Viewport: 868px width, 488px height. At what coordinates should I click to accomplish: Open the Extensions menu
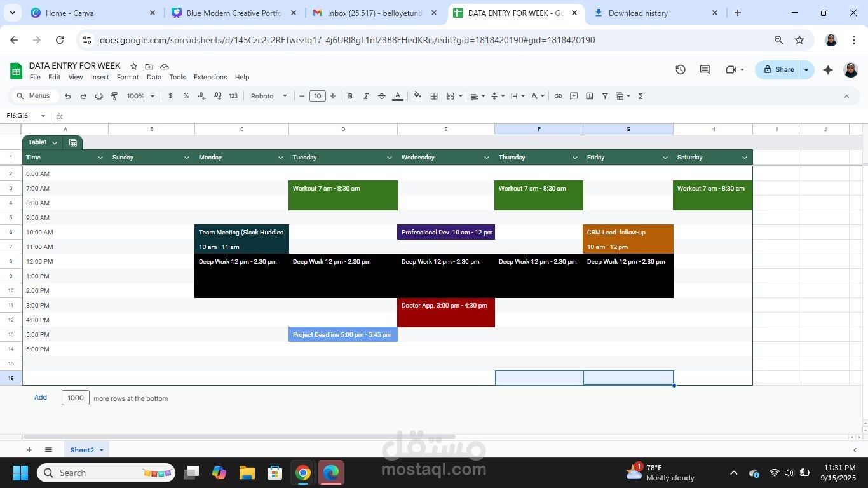(210, 77)
